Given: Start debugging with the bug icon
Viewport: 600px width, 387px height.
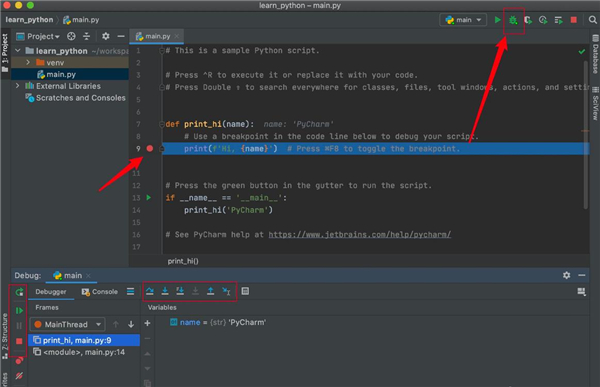Looking at the screenshot, I should tap(513, 20).
